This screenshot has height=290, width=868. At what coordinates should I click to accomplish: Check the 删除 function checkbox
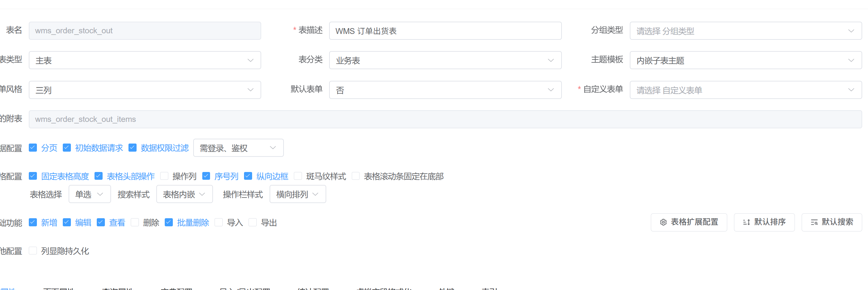(x=135, y=222)
